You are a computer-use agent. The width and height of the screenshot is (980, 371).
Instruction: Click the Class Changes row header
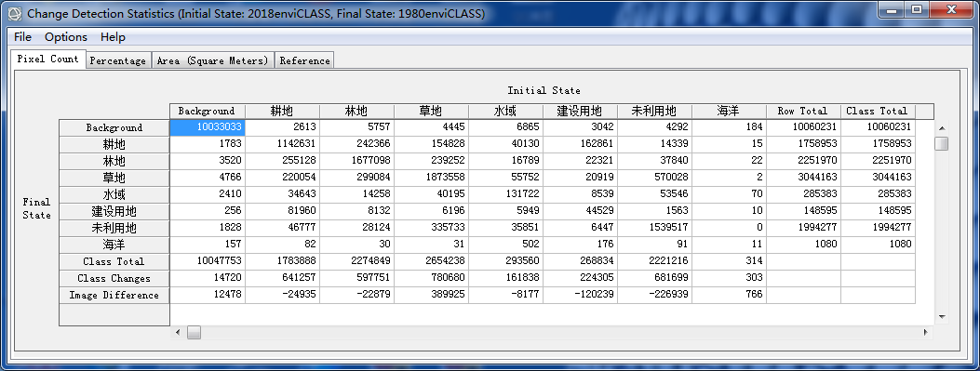point(114,279)
